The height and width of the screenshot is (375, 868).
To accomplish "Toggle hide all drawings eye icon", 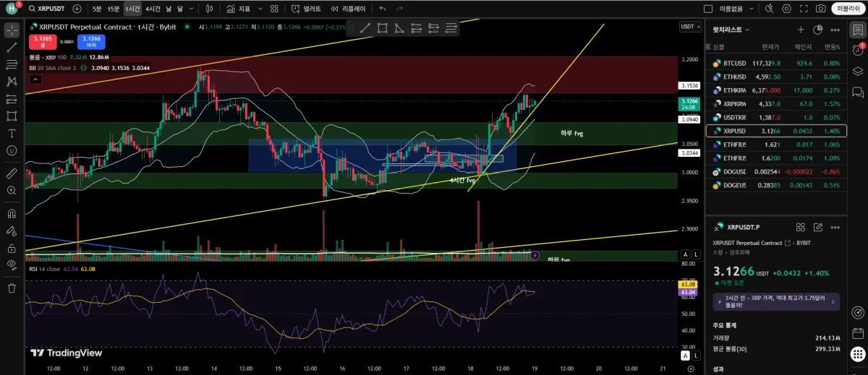I will (x=12, y=264).
